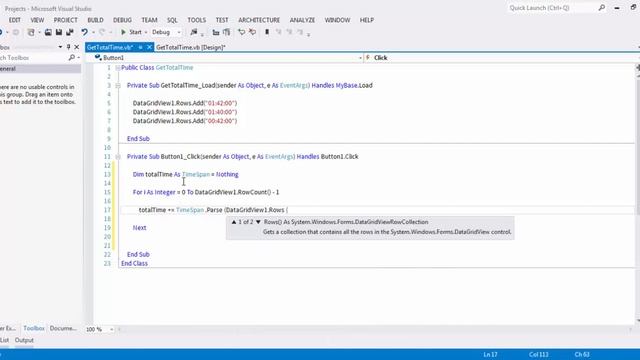
Task: Click the "00:42:00" string on line 7
Action: pyautogui.click(x=220, y=121)
